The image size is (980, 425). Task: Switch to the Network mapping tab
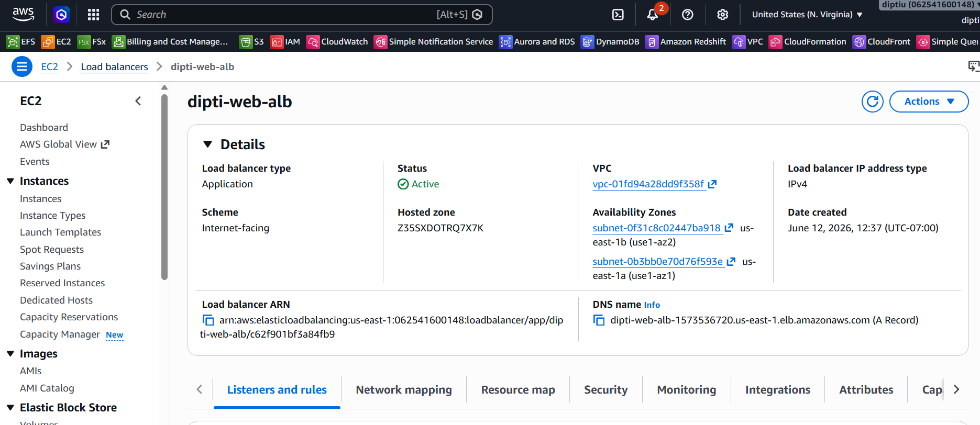[404, 390]
